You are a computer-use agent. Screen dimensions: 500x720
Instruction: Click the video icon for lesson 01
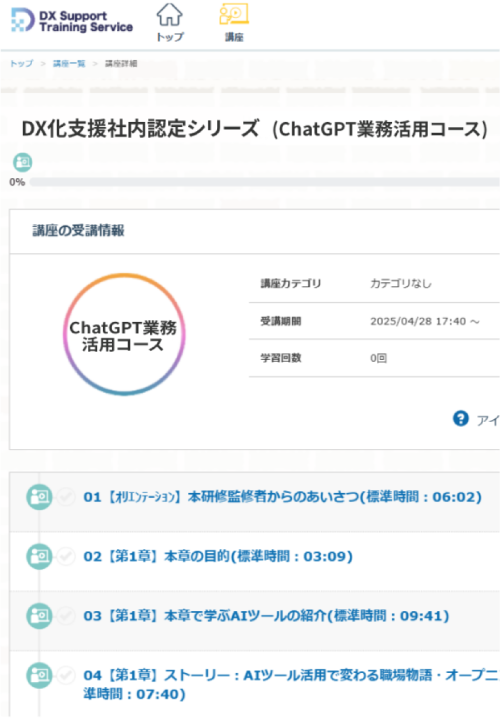pyautogui.click(x=39, y=497)
